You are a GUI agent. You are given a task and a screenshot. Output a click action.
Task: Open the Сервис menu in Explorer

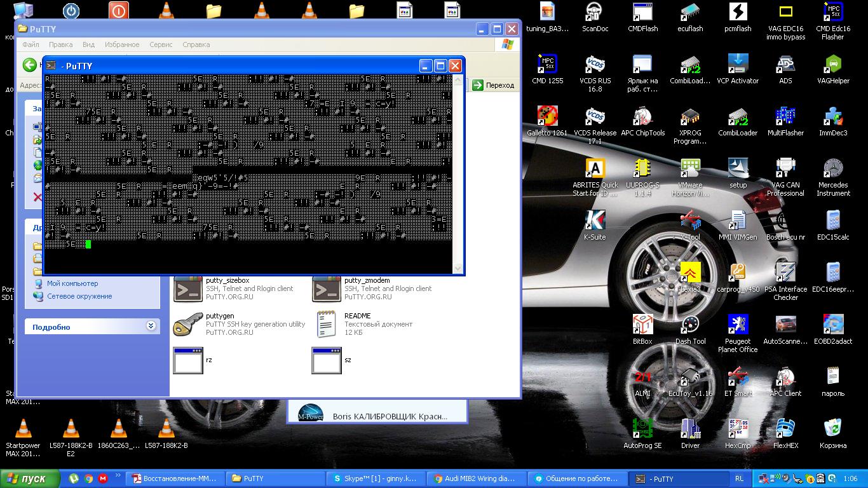tap(161, 45)
